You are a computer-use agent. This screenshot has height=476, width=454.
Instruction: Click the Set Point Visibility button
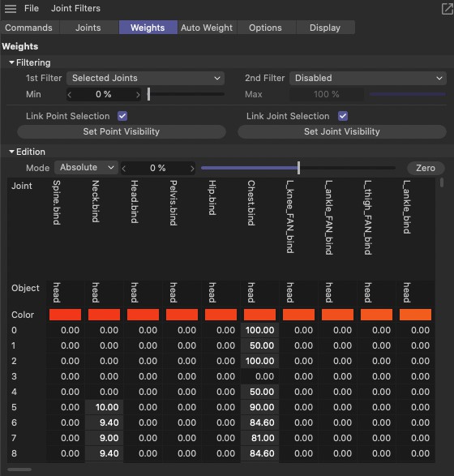122,131
